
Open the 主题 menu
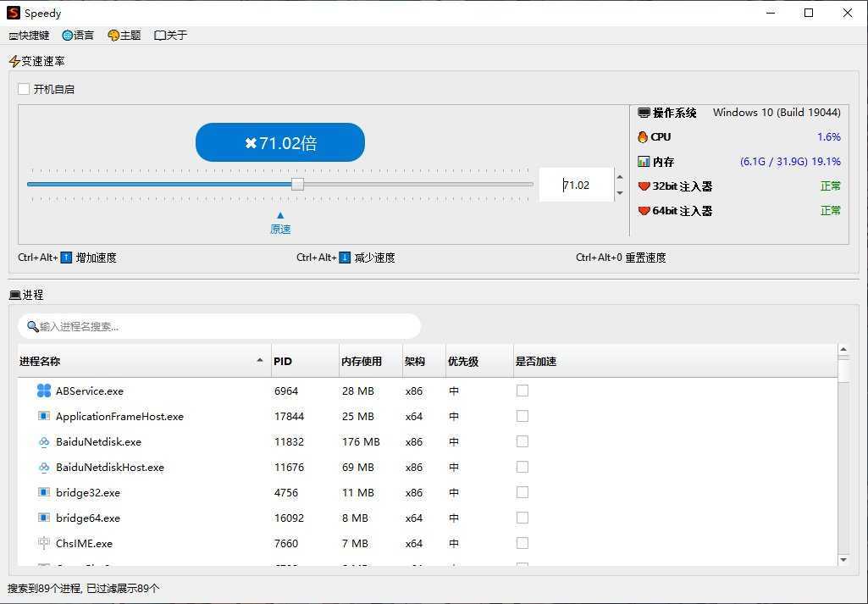(x=124, y=35)
